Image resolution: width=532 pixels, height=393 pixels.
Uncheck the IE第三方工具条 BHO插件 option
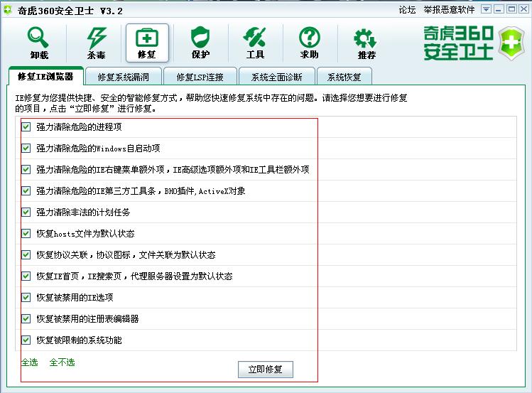26,190
